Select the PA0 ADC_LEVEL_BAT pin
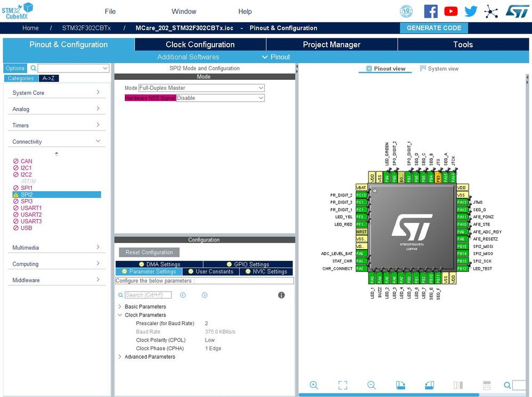The image size is (532, 397). [362, 254]
